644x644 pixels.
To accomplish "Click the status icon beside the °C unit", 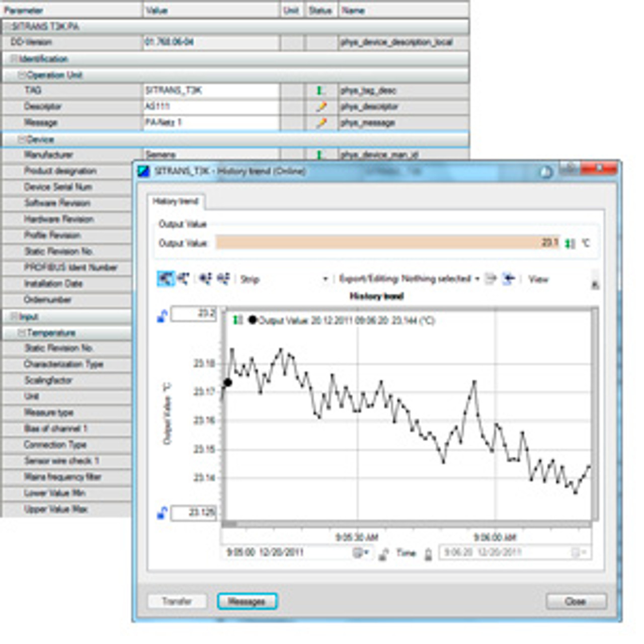I will click(570, 244).
